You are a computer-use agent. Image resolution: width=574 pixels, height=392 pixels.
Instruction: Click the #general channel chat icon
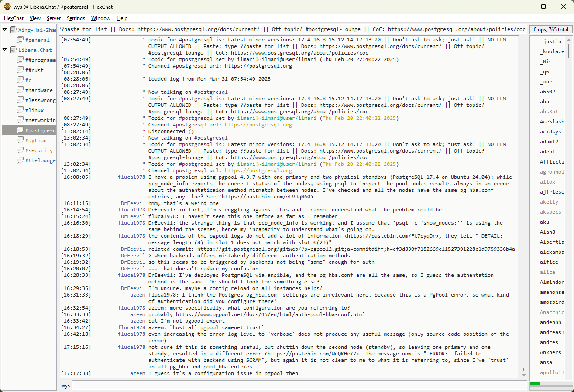20,40
